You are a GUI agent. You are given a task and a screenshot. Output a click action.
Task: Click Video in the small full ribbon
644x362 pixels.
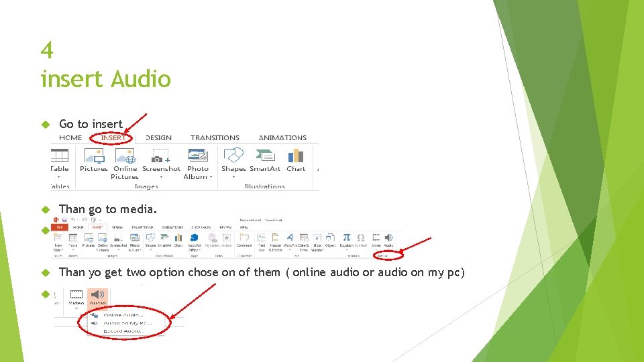coord(376,241)
